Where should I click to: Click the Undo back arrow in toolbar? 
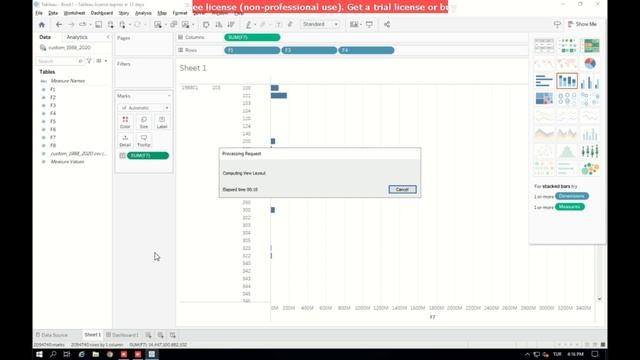coord(59,24)
